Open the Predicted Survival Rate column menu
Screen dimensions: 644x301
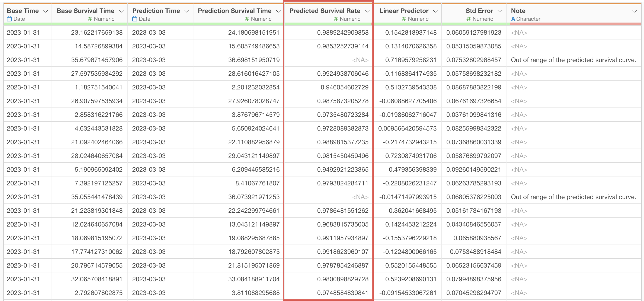click(367, 11)
